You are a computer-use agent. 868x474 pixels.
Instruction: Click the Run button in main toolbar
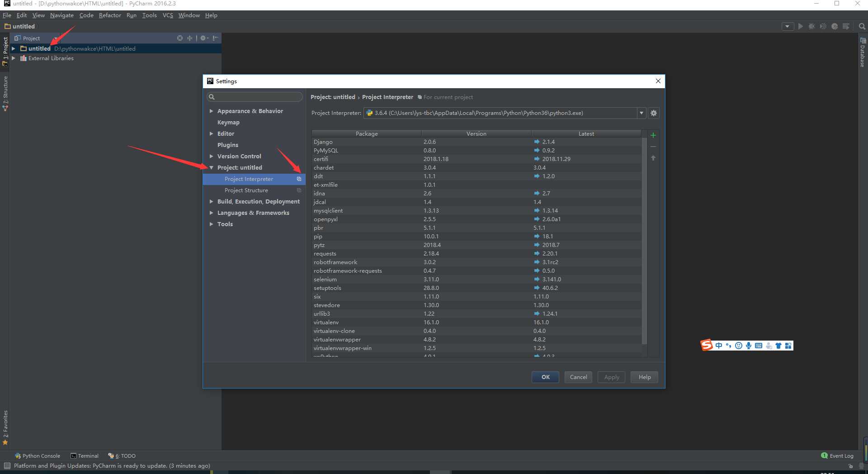pyautogui.click(x=800, y=26)
